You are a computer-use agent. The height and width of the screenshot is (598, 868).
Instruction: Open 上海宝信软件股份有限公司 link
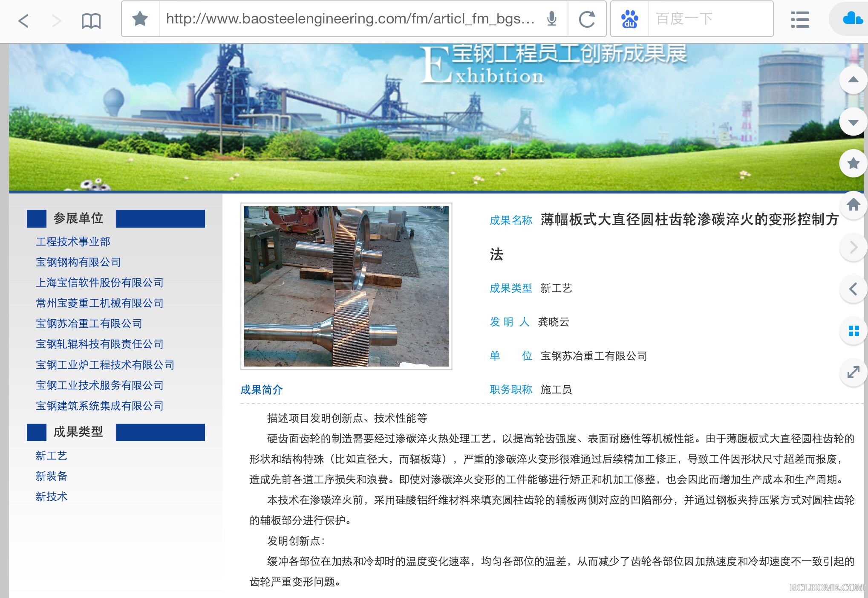click(100, 283)
